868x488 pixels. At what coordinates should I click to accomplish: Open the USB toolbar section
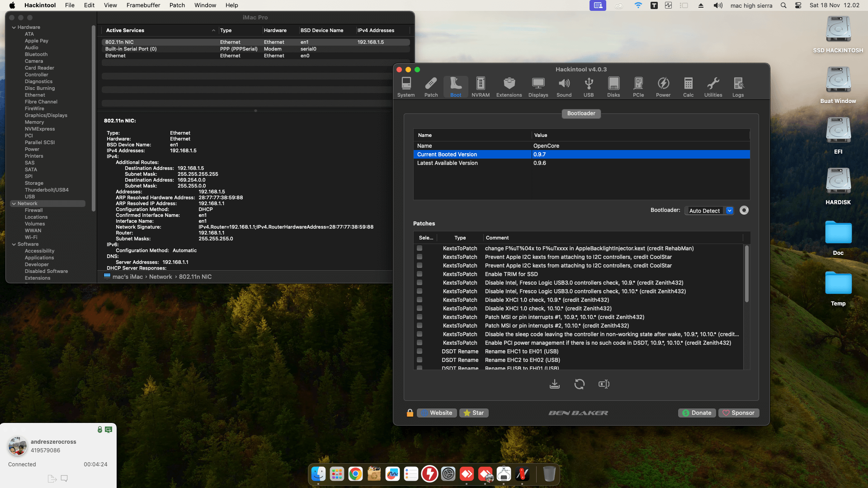[x=589, y=87]
